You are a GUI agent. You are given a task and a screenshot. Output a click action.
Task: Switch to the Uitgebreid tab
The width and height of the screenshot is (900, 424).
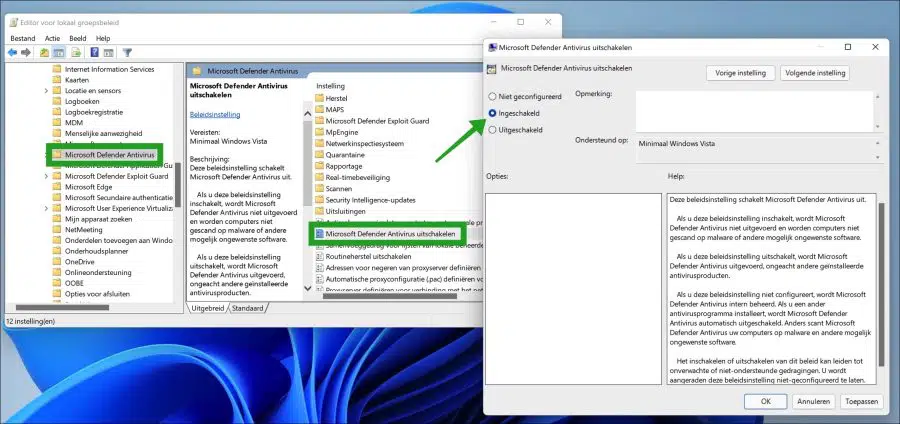[208, 308]
